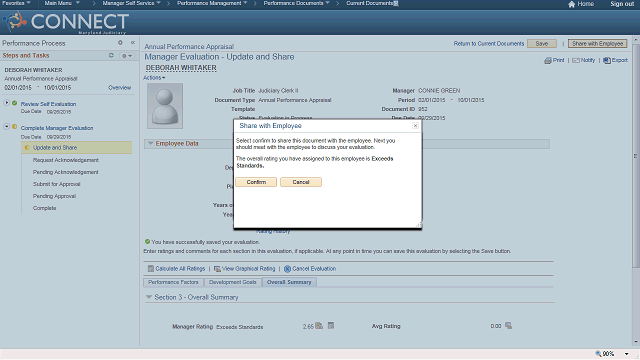The image size is (640, 360).
Task: Select the Overall Summary tab
Action: point(289,282)
